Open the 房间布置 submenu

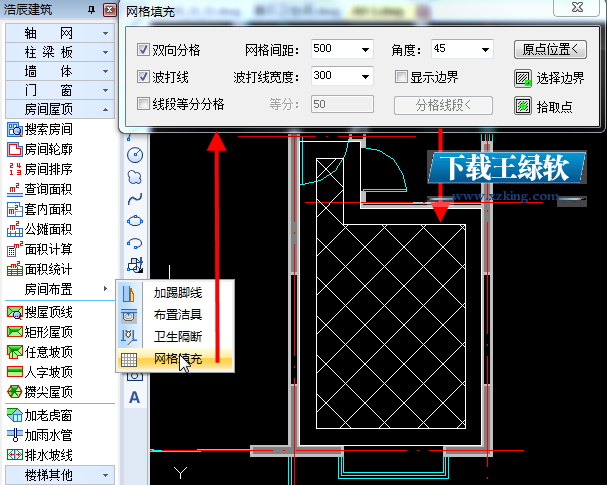click(60, 289)
